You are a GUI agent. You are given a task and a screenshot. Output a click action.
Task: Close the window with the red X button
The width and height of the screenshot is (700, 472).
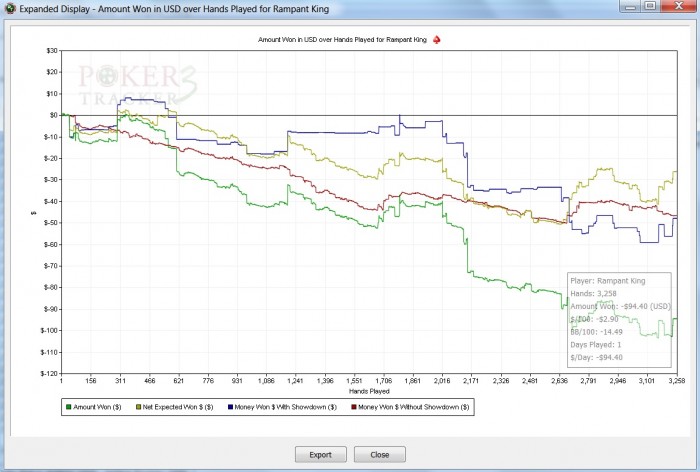(679, 6)
